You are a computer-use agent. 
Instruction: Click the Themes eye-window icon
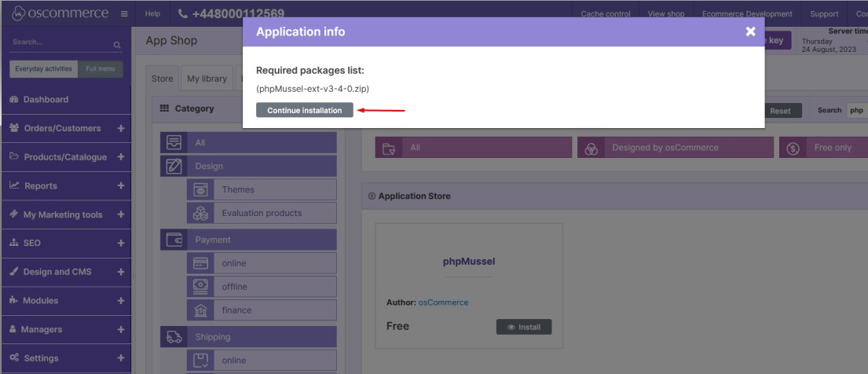point(200,189)
